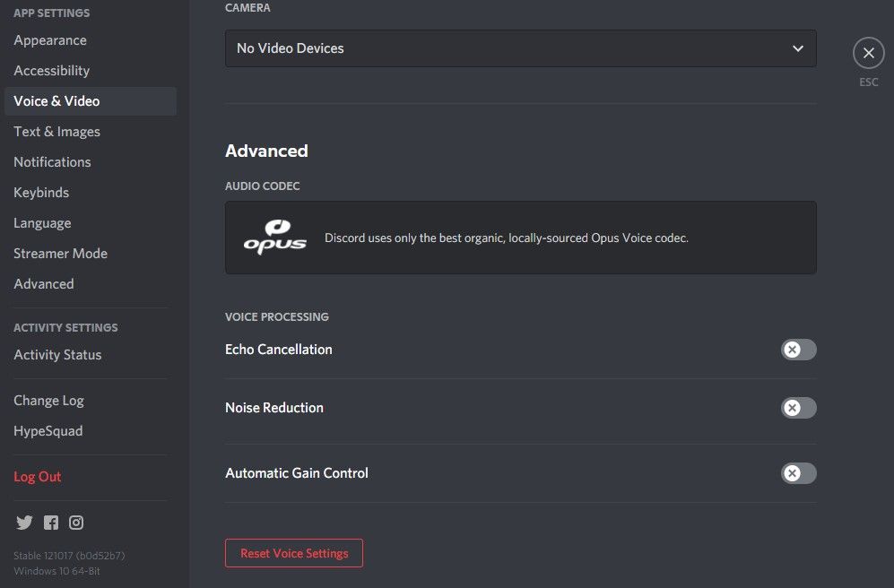Screen dimensions: 894x588
Task: Click the Opus codec logo
Action: 274,237
